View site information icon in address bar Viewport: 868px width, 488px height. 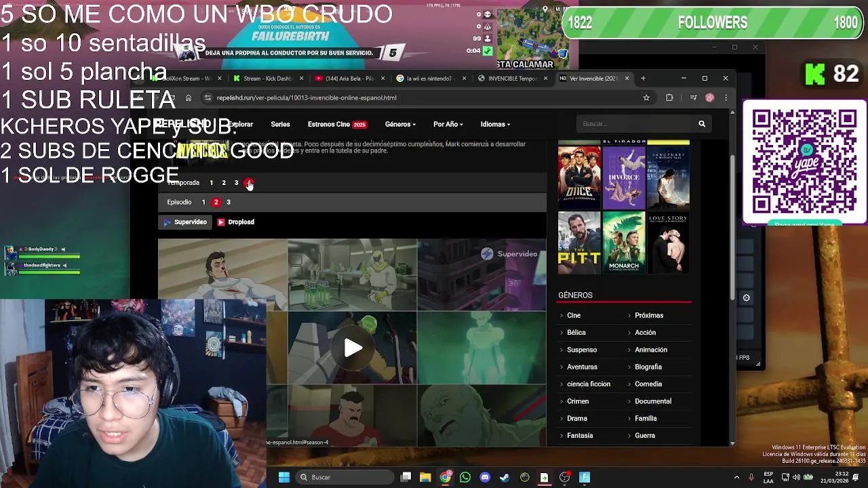(208, 98)
